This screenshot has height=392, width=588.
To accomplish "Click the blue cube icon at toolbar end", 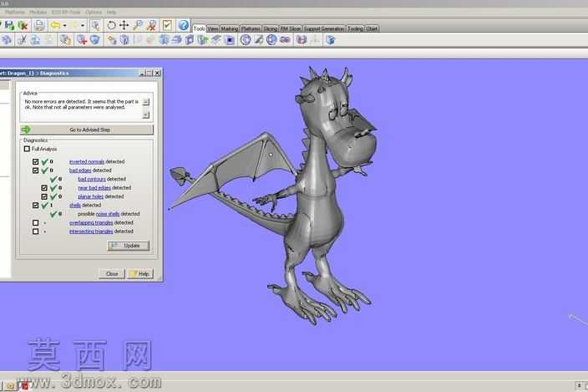I will [331, 40].
